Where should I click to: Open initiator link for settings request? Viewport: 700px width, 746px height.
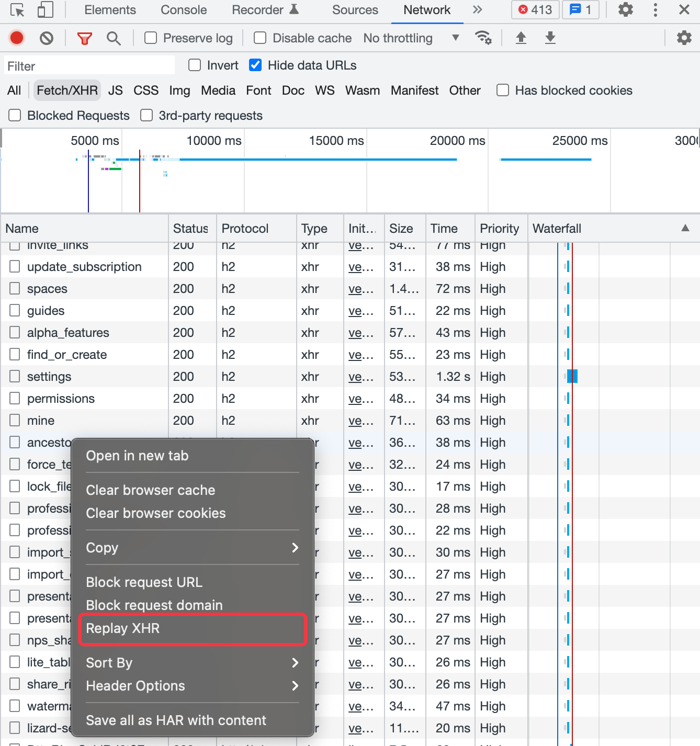pyautogui.click(x=361, y=377)
